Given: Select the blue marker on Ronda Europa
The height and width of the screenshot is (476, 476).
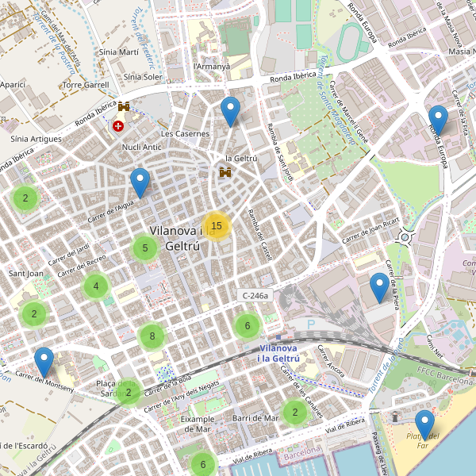Looking at the screenshot, I should click(x=438, y=121).
